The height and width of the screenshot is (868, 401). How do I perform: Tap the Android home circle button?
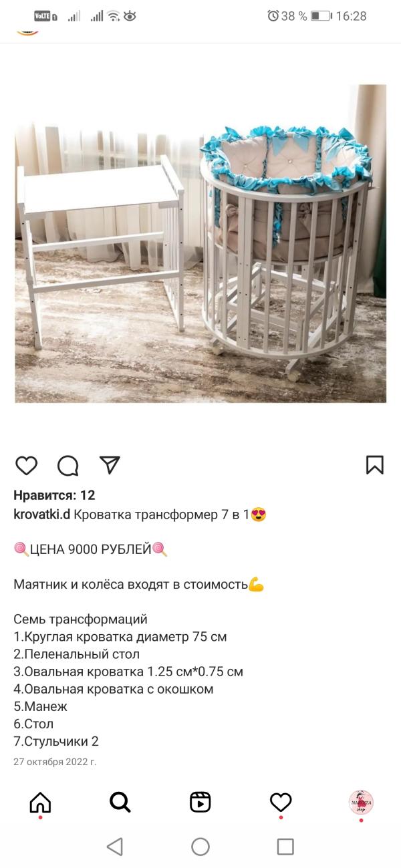pos(200,847)
